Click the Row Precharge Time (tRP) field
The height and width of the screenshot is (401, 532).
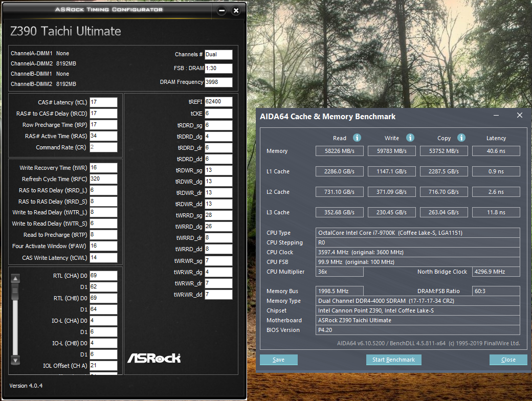pyautogui.click(x=103, y=124)
